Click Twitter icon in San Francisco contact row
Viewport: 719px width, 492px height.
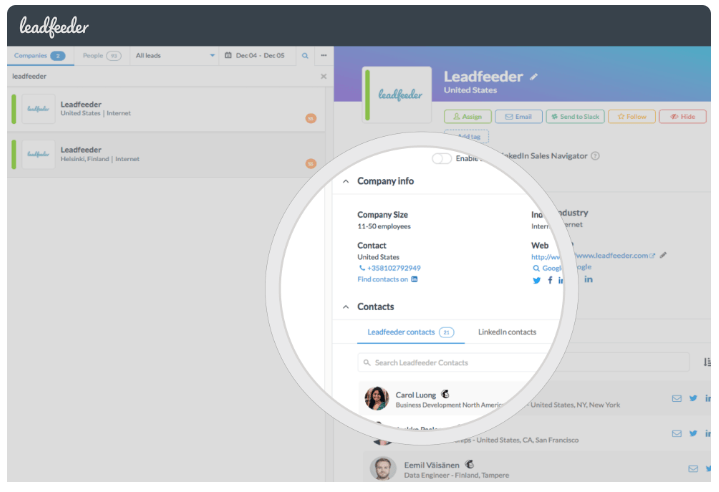[x=693, y=433]
